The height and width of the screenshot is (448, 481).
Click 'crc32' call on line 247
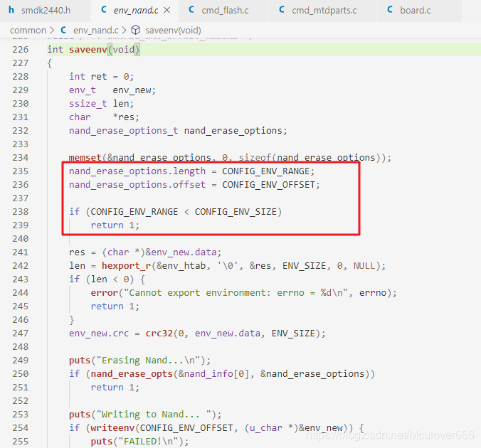159,334
